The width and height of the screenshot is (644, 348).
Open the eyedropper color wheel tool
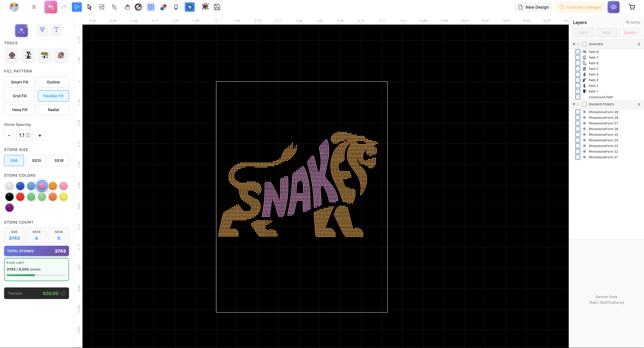click(x=138, y=7)
